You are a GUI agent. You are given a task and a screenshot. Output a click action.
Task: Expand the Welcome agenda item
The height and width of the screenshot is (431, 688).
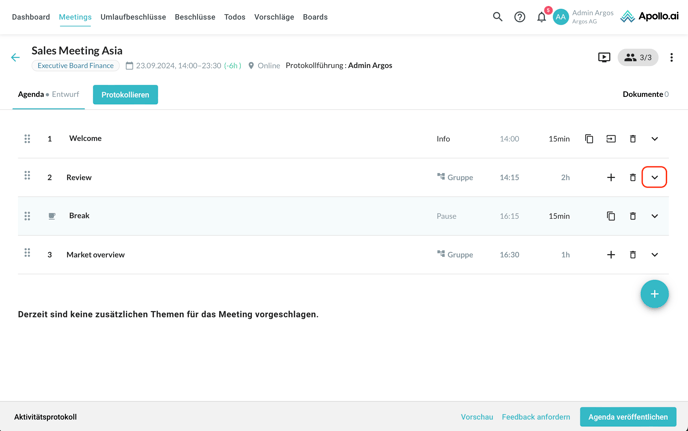pos(655,139)
